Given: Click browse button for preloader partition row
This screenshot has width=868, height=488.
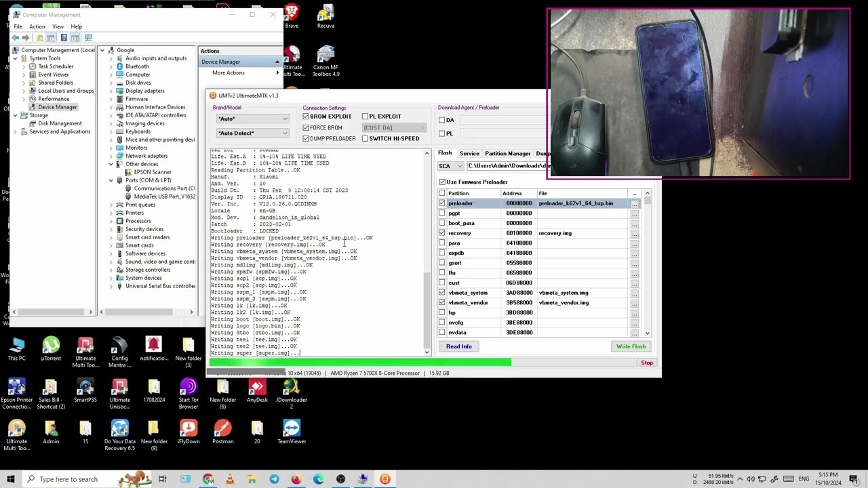Looking at the screenshot, I should 634,203.
